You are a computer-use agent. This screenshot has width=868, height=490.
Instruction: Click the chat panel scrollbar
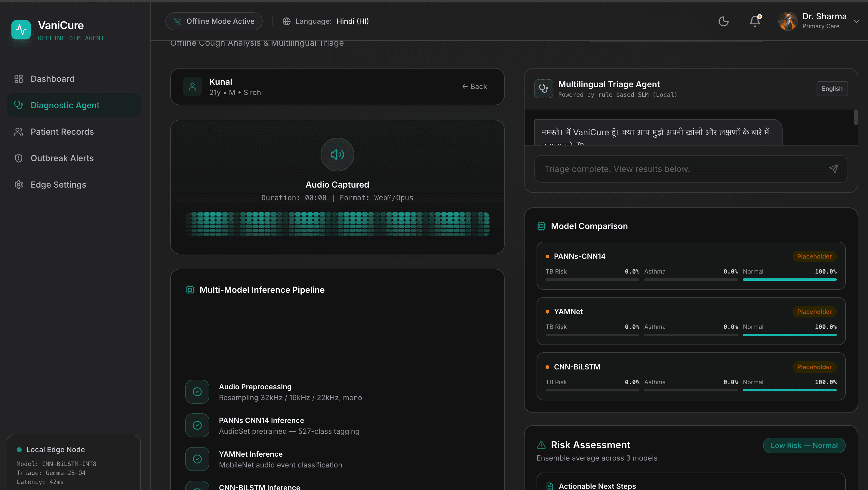coord(856,117)
